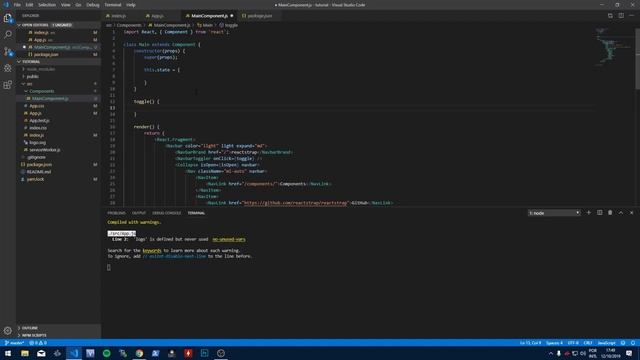The image size is (640, 360).
Task: Open the Search view in activity bar
Action: pos(8,34)
